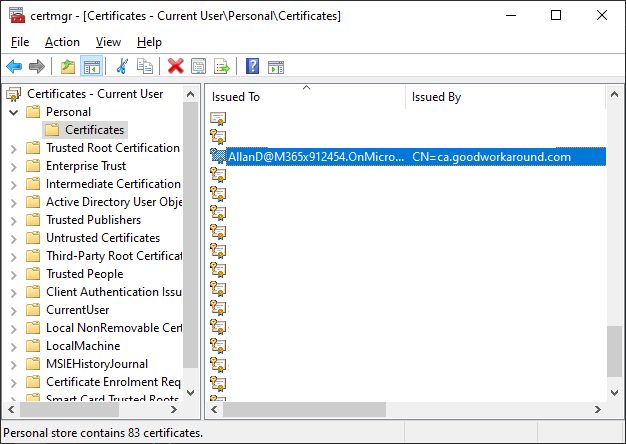
Task: Select the Untrusted Certificates folder
Action: 102,238
